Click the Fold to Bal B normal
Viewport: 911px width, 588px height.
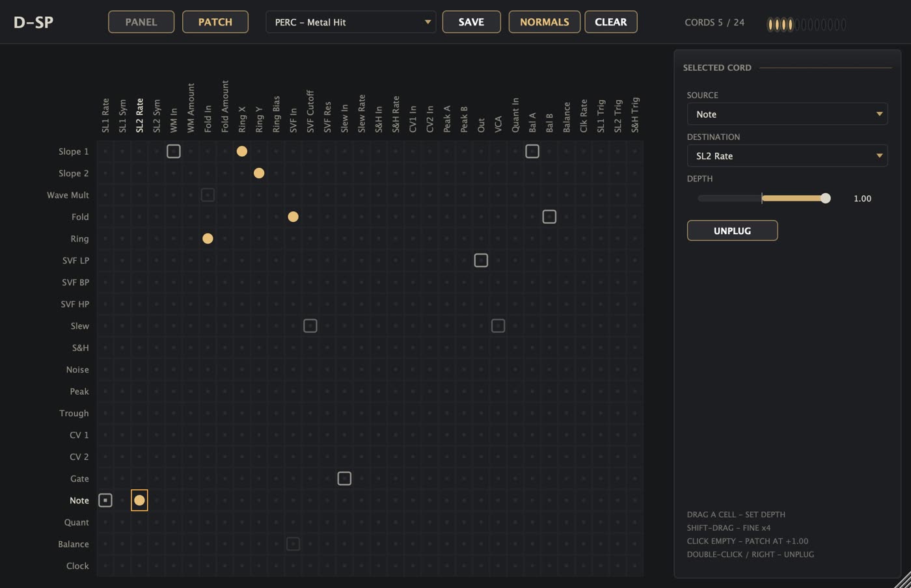click(549, 217)
